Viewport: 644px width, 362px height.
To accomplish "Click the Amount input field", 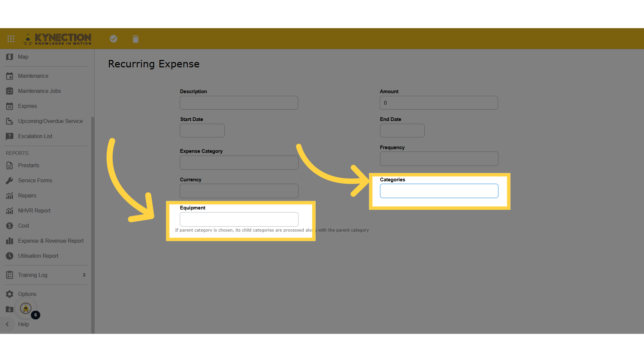I will 439,103.
